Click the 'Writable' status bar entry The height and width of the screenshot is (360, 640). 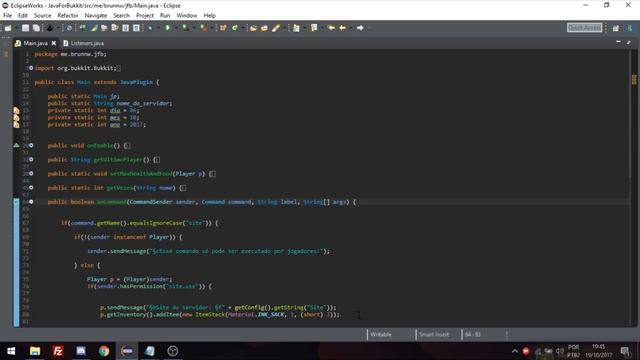click(x=381, y=334)
